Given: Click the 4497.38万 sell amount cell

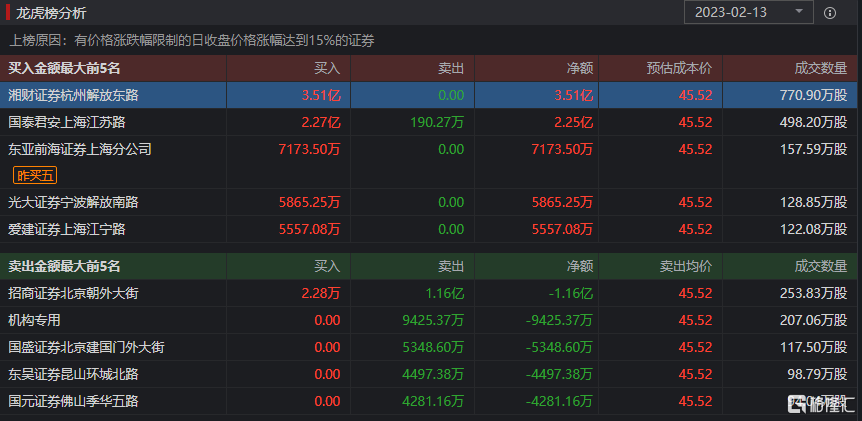Looking at the screenshot, I should click(434, 374).
